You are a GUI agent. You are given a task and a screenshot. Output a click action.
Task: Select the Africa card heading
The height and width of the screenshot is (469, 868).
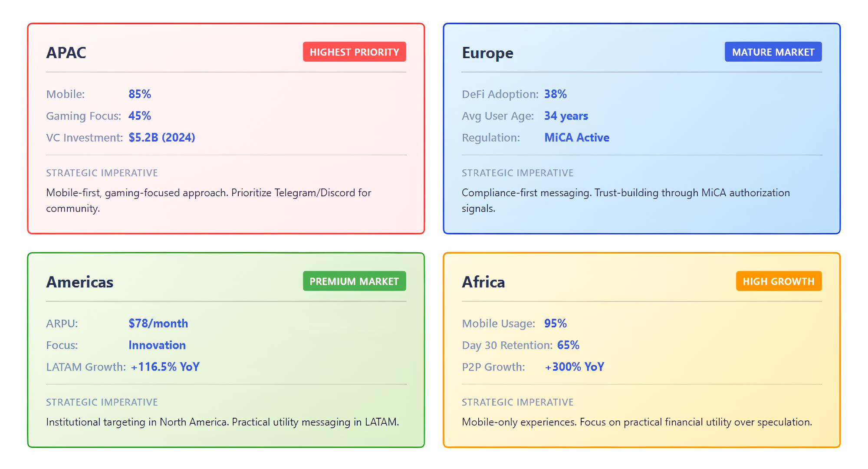pyautogui.click(x=483, y=282)
